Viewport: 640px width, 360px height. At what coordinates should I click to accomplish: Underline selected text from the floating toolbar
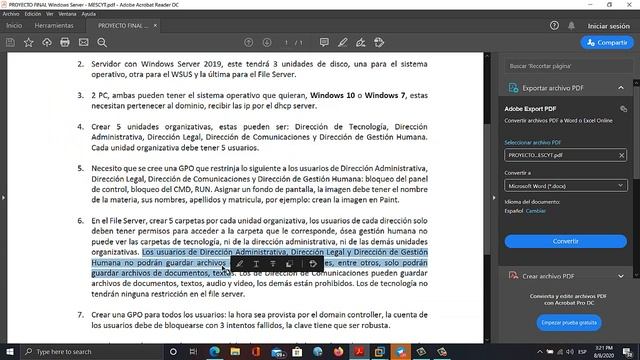pos(256,264)
